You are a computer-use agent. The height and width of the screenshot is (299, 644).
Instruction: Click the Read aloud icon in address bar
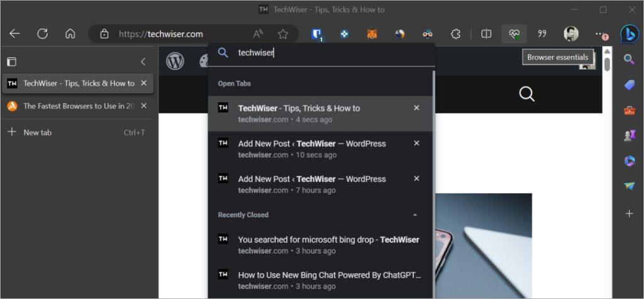(x=258, y=34)
